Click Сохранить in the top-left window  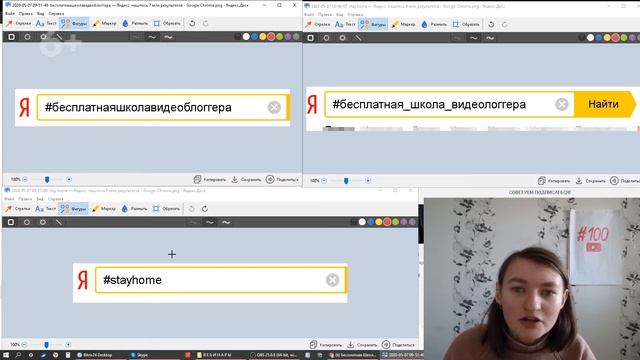coord(246,179)
